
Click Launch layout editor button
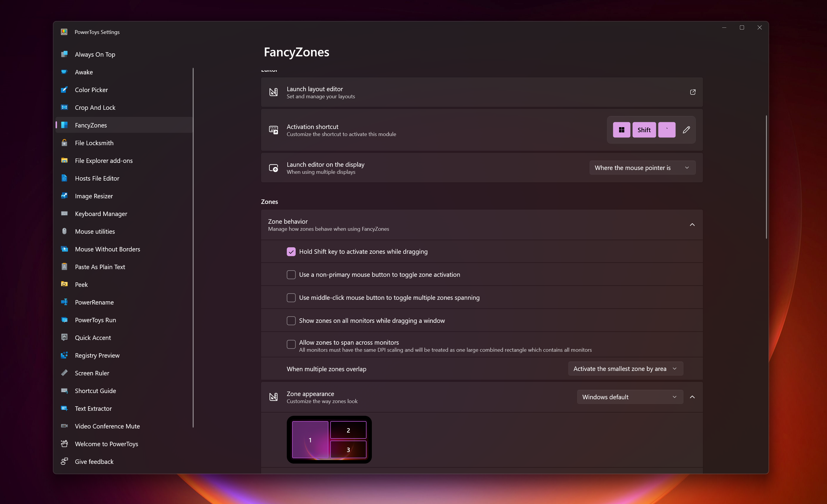tap(692, 91)
